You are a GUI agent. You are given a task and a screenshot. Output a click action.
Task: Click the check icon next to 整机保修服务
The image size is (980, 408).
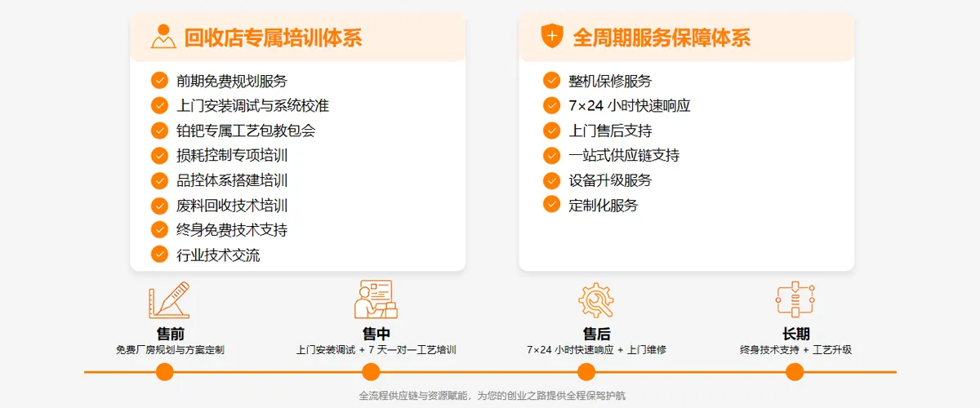(551, 81)
